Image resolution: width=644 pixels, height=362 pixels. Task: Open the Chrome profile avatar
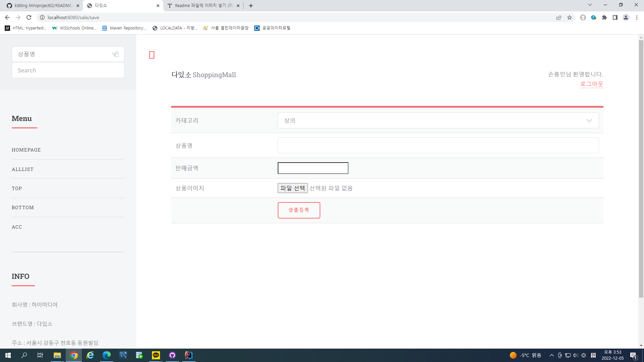coord(626,17)
